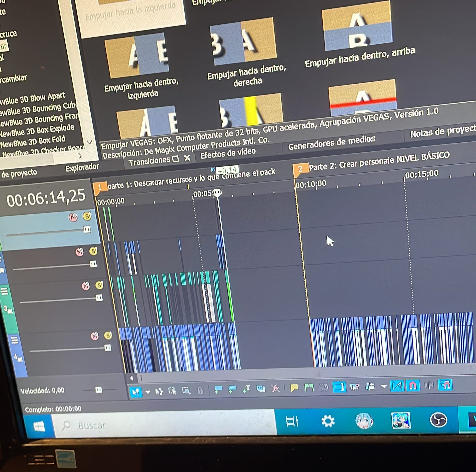Click the track 4 level slider handle
476x472 pixels.
click(x=108, y=348)
